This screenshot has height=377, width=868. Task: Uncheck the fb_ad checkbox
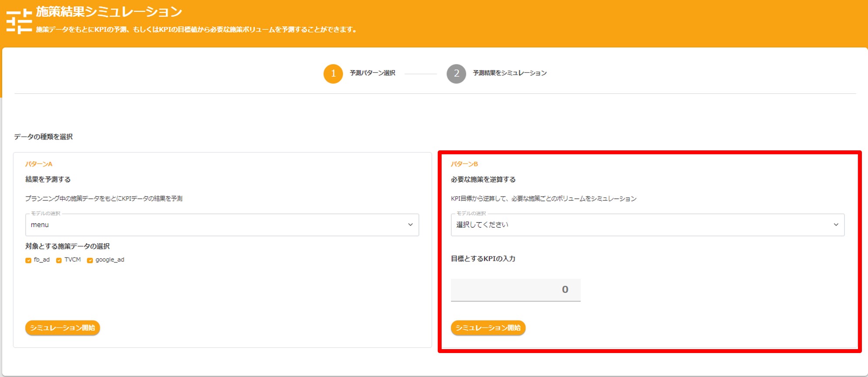click(x=28, y=260)
